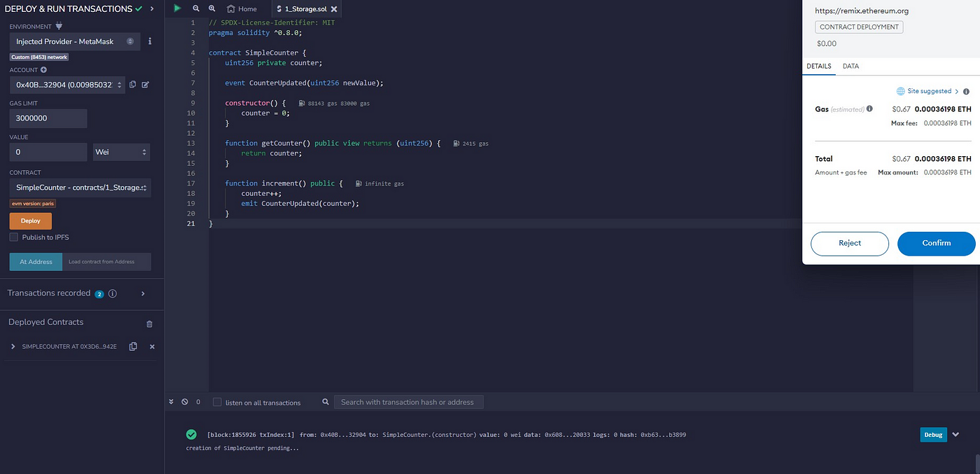
Task: Click the Deployed Contracts heading
Action: [x=45, y=322]
